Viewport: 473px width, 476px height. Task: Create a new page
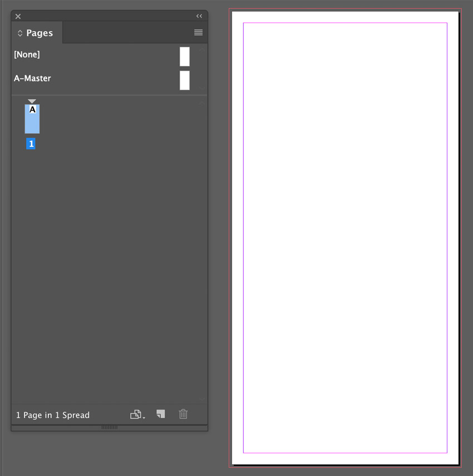pyautogui.click(x=161, y=414)
